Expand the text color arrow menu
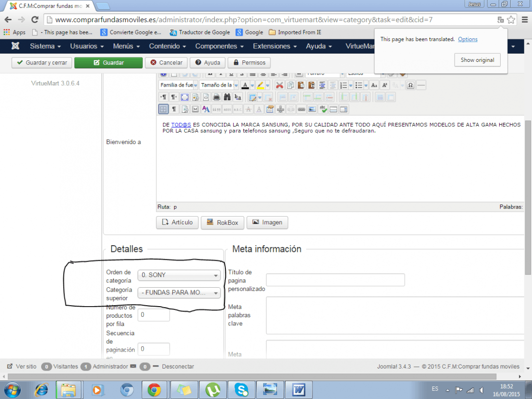This screenshot has height=399, width=532. [x=252, y=85]
